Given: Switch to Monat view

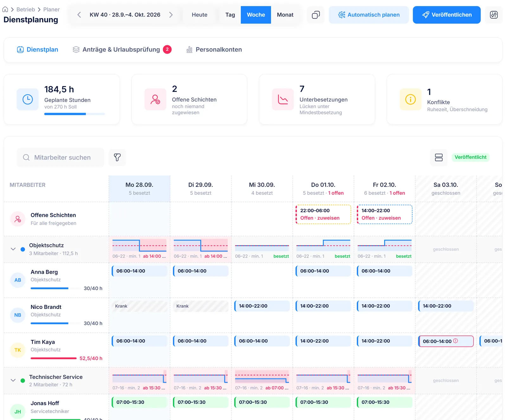Looking at the screenshot, I should (x=285, y=15).
